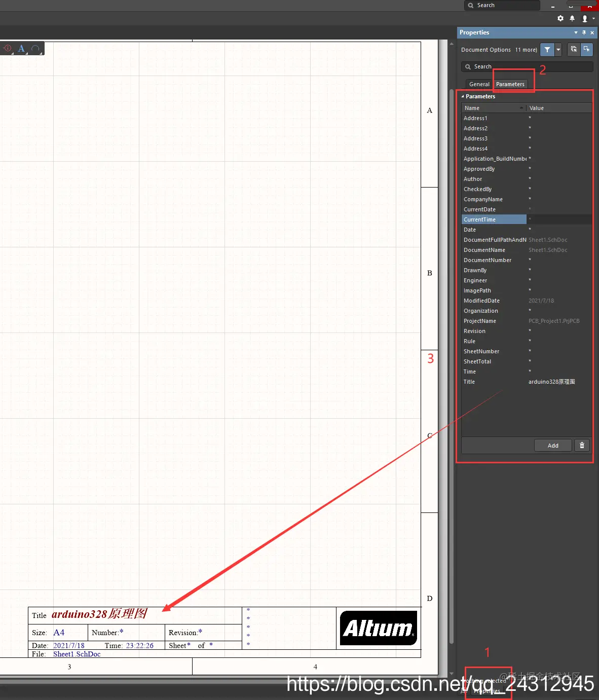The image size is (599, 700).
Task: Select the Time parameter row
Action: [x=527, y=372]
